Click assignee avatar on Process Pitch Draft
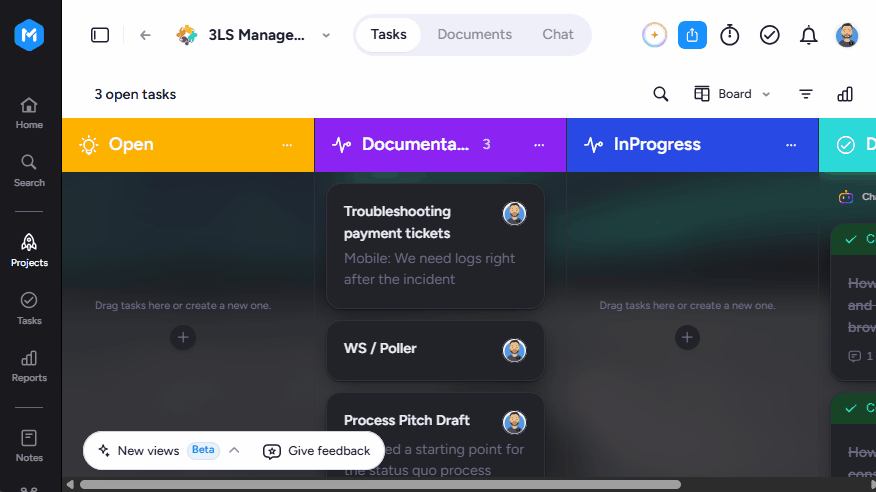Viewport: 876px width, 492px height. pyautogui.click(x=514, y=422)
